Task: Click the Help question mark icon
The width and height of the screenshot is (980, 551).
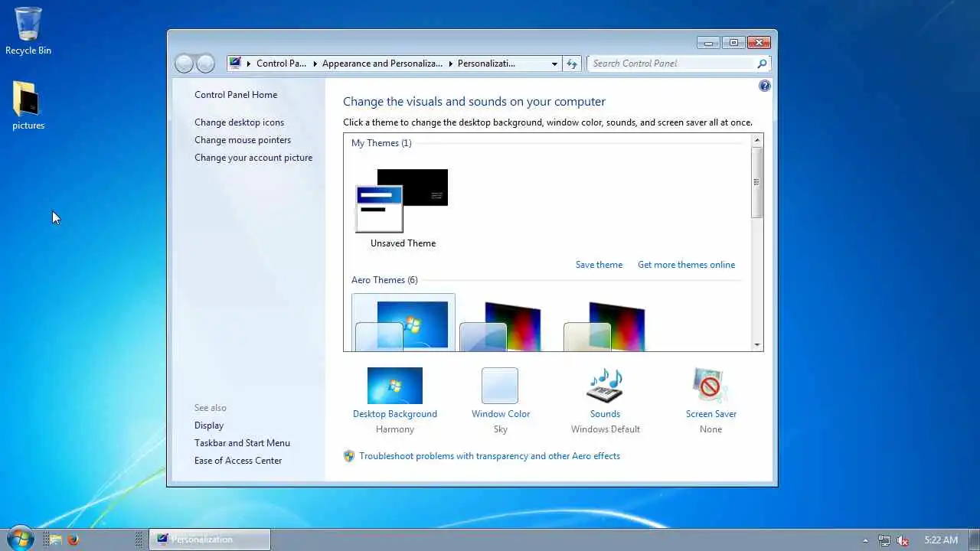Action: click(764, 86)
